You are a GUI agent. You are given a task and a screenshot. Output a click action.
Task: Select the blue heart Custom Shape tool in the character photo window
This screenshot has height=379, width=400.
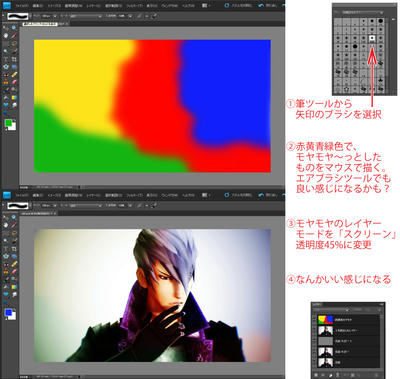point(6,294)
